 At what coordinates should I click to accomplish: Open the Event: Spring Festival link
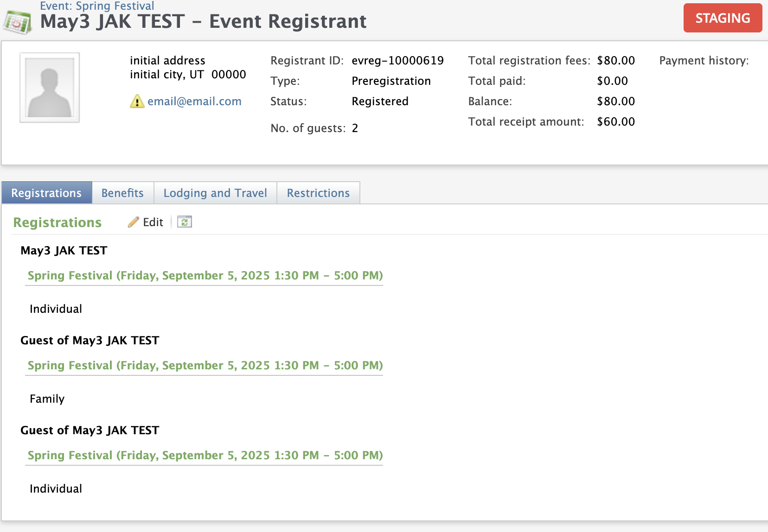coord(96,6)
